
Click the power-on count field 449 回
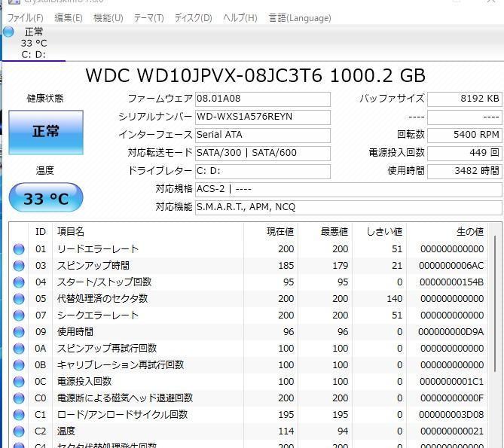point(465,153)
